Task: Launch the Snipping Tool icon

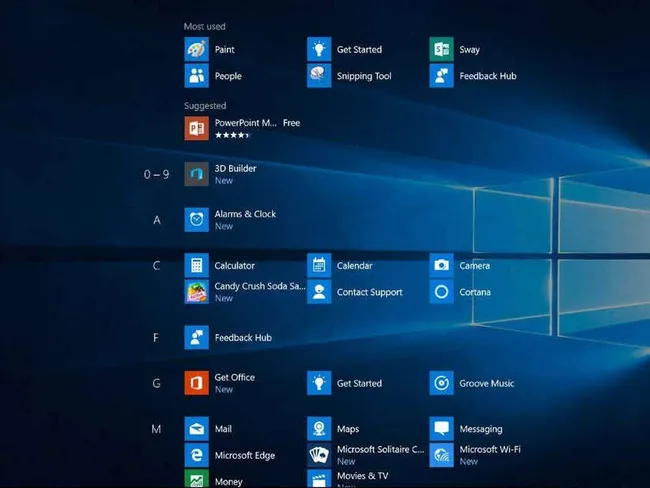Action: pyautogui.click(x=319, y=76)
